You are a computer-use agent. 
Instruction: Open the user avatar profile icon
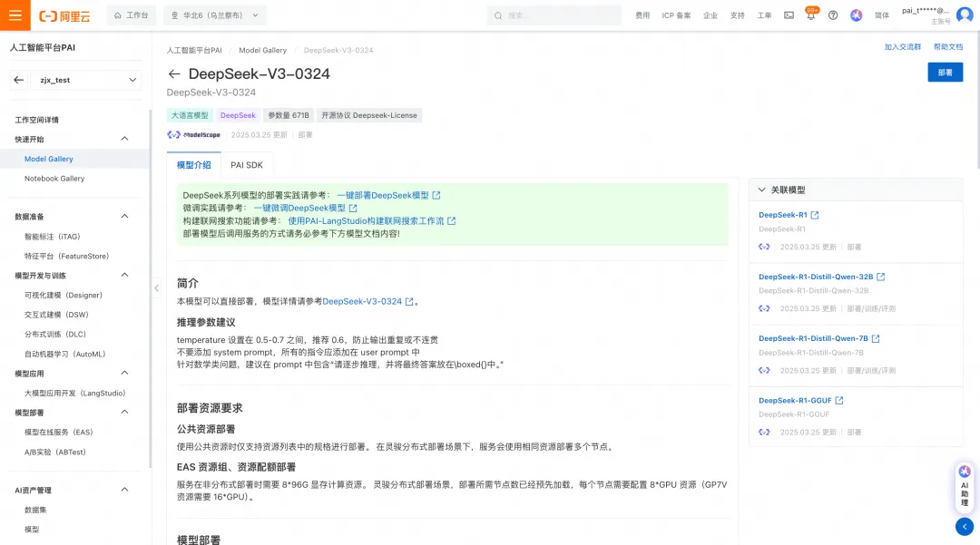[965, 15]
